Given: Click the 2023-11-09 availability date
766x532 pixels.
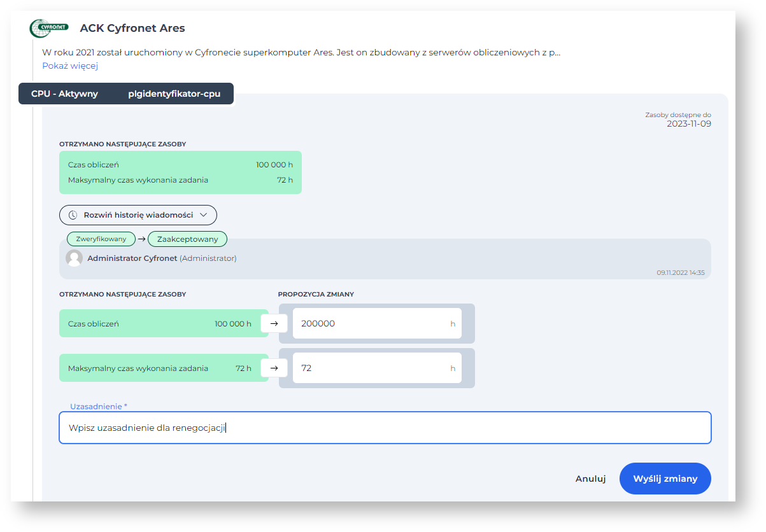Looking at the screenshot, I should pyautogui.click(x=689, y=124).
